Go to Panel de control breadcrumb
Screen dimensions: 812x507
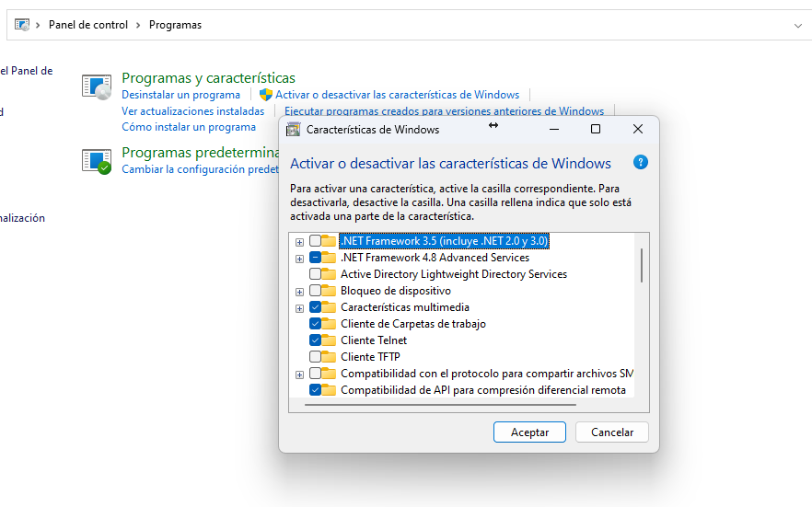tap(88, 25)
